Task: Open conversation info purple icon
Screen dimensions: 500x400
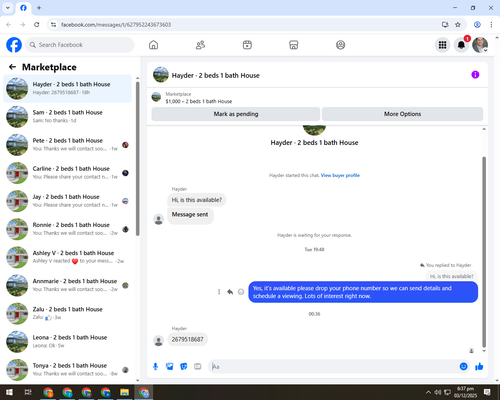Action: coord(475,75)
